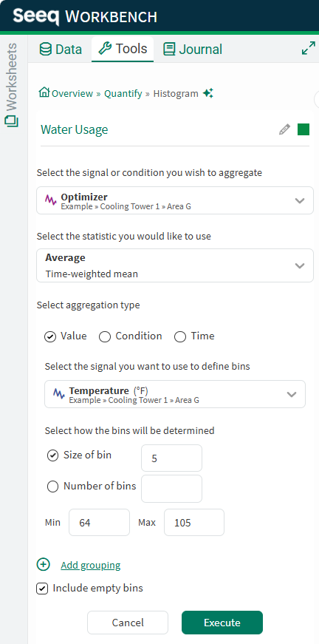Click the home icon in the breadcrumb
This screenshot has height=644, width=319.
(x=44, y=92)
